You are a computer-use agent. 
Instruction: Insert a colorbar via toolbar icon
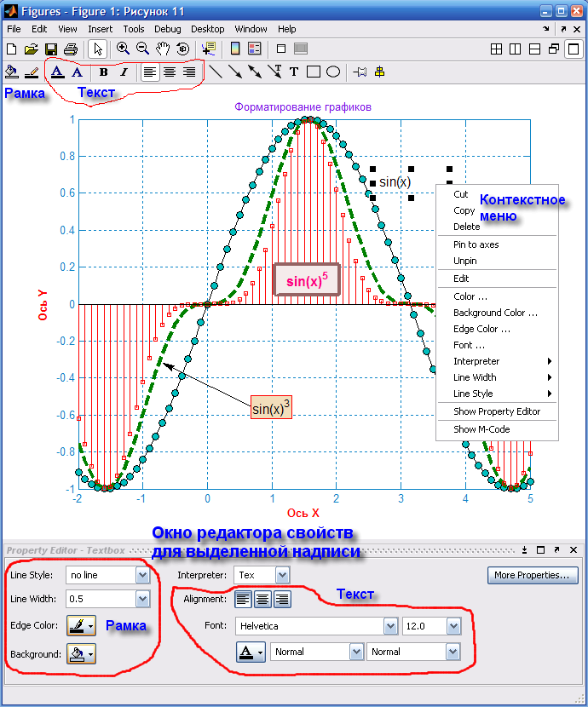pyautogui.click(x=235, y=49)
